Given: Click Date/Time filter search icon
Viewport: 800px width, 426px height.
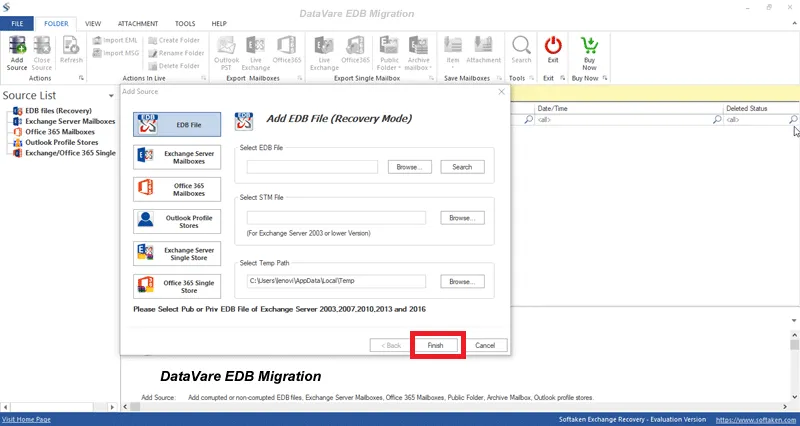Looking at the screenshot, I should click(717, 119).
